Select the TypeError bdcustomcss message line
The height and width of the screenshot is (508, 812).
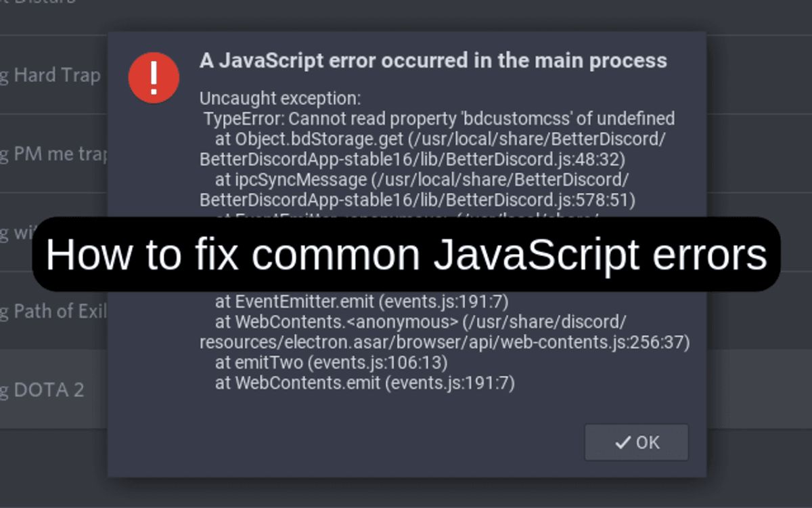(436, 118)
